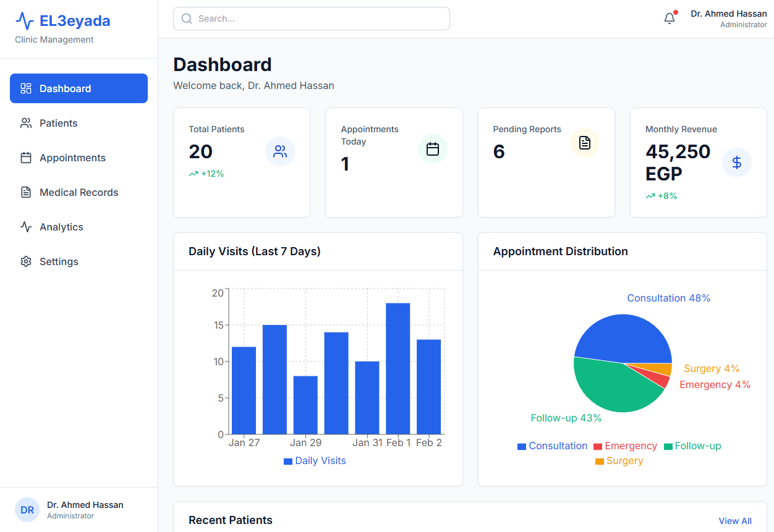The image size is (774, 532).
Task: Open Dr. Ahmed Hassan profile in header
Action: [728, 19]
